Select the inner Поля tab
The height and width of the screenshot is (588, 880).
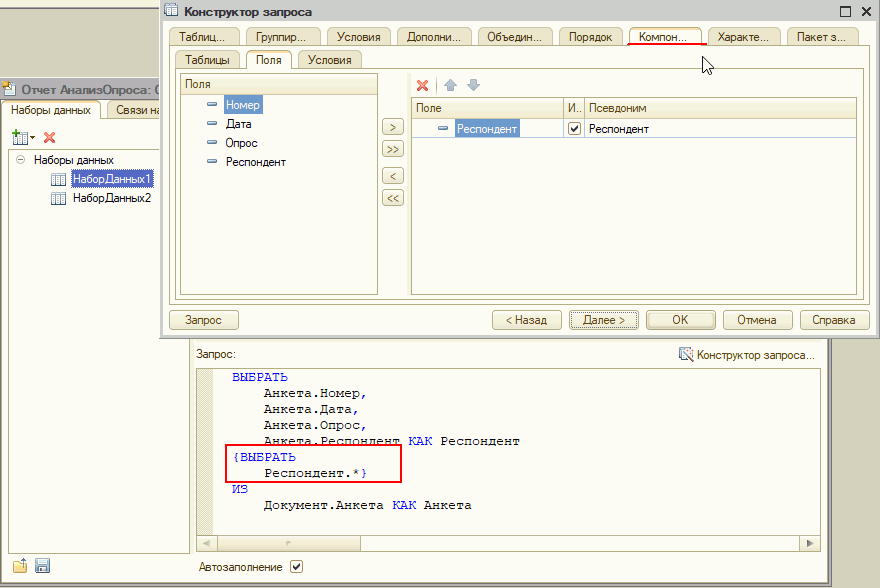pyautogui.click(x=269, y=59)
